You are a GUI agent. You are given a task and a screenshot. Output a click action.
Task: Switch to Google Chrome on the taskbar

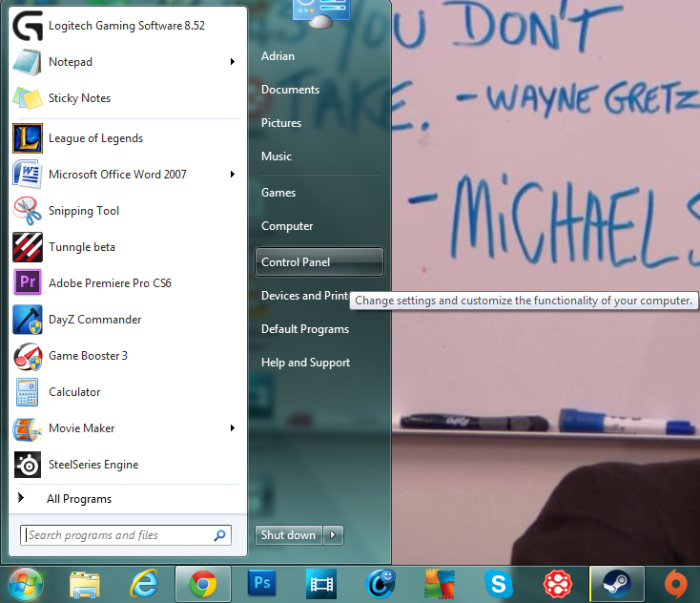(203, 584)
